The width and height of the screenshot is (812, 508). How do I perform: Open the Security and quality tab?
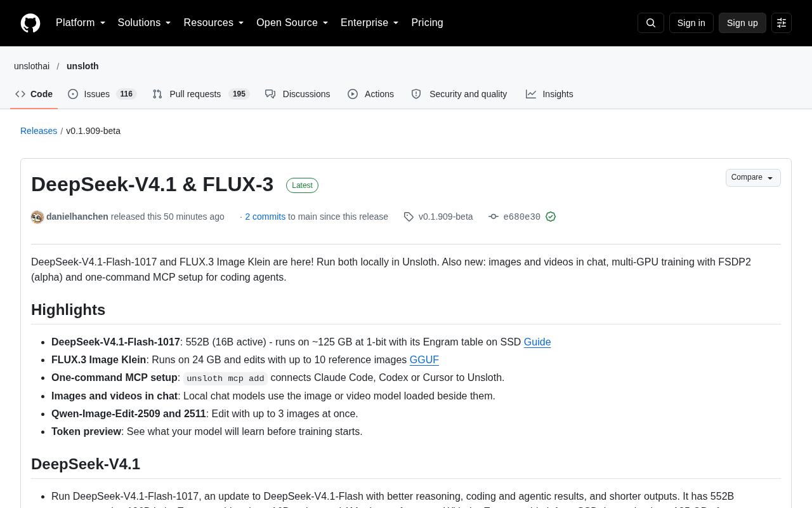tap(459, 94)
